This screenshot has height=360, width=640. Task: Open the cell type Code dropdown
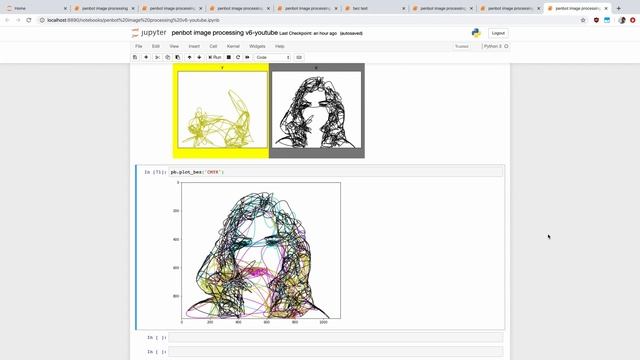coord(273,58)
